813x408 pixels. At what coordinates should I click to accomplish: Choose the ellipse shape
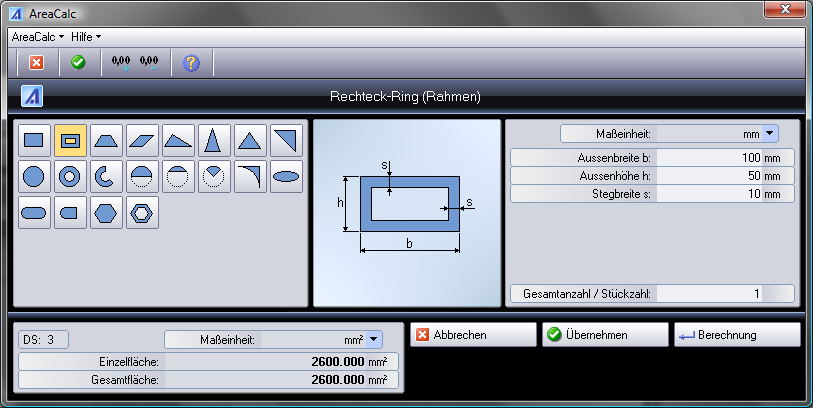[286, 177]
